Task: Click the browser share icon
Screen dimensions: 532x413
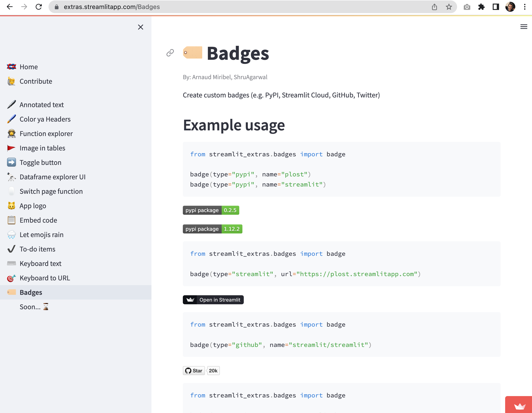Action: (x=434, y=7)
